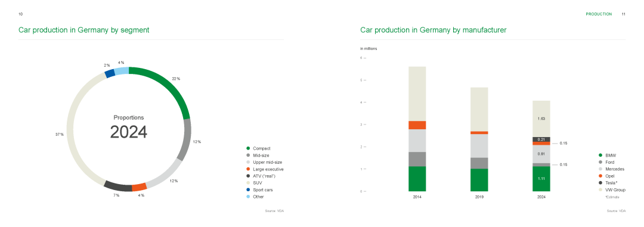The width and height of the screenshot is (644, 227).
Task: Click the 1.63 VW Group bar value
Action: coord(541,119)
